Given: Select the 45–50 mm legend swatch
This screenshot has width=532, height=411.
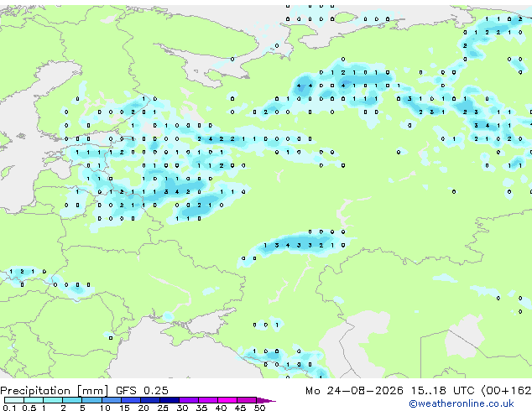Looking at the screenshot, I should coord(247,400).
